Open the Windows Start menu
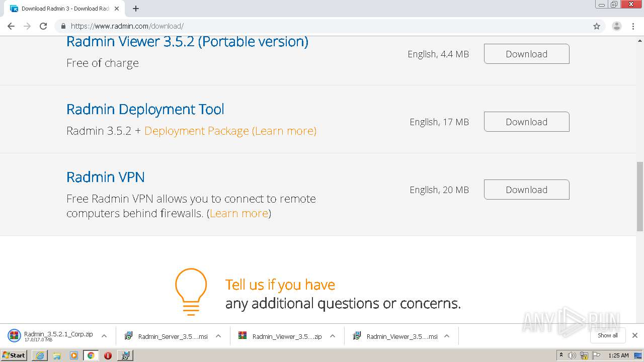Viewport: 644px width, 362px height. coord(14,355)
